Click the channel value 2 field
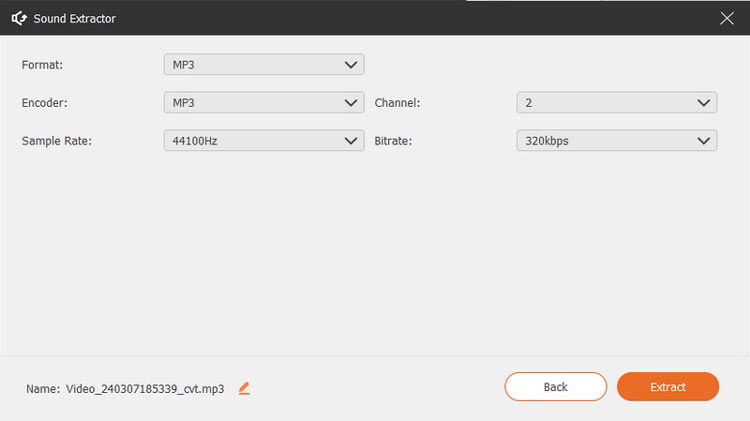Viewport: 750px width, 421px height. pyautogui.click(x=617, y=103)
